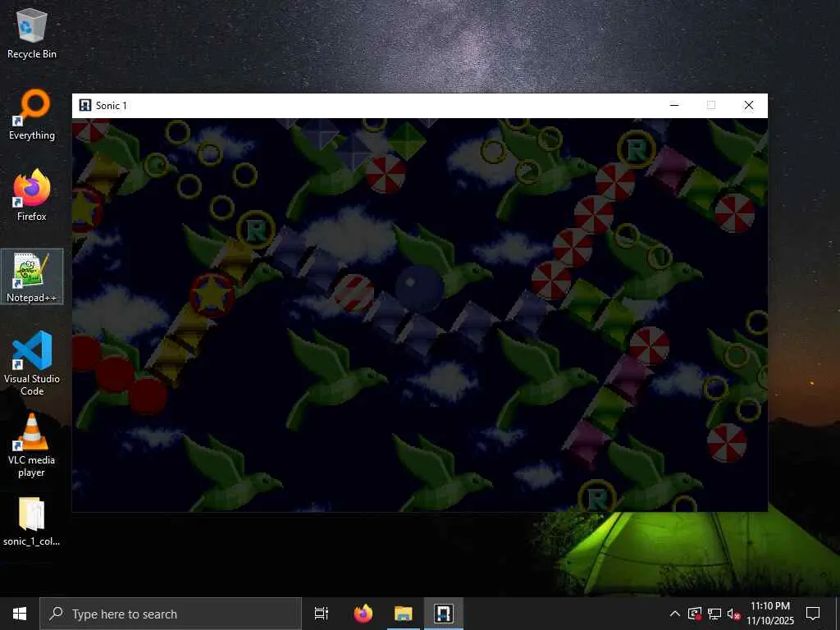Click the security alert tray icon
Image resolution: width=840 pixels, height=630 pixels.
pos(695,614)
